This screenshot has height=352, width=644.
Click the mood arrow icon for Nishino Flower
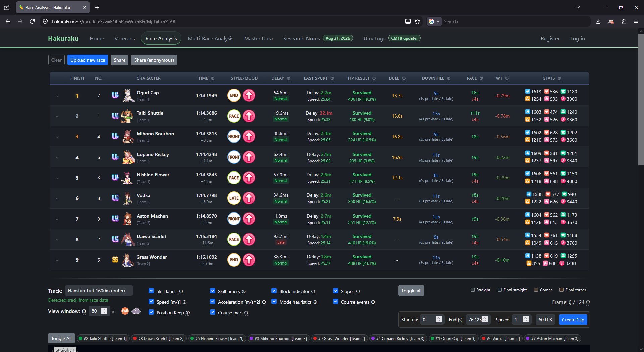click(x=249, y=178)
